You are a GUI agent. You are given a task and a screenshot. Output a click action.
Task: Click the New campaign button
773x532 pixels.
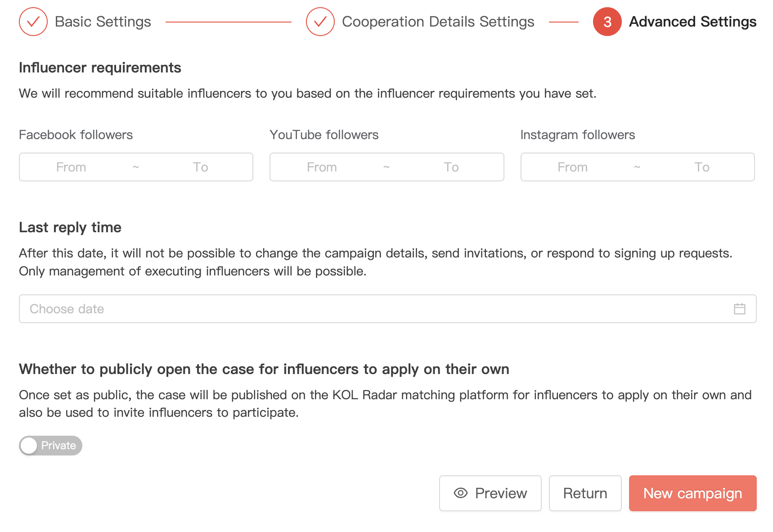[692, 493]
